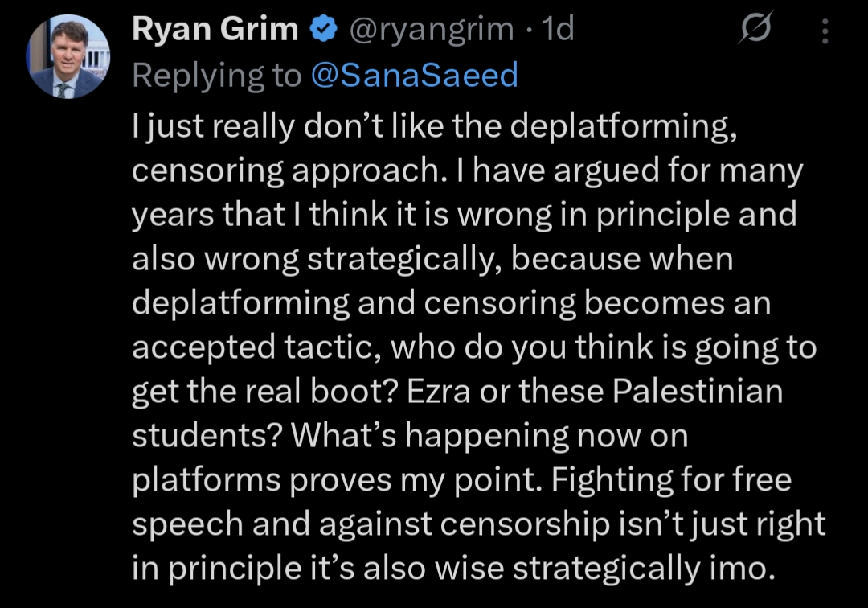Image resolution: width=868 pixels, height=608 pixels.
Task: Click the line starting "accepted tactic"
Action: (473, 348)
